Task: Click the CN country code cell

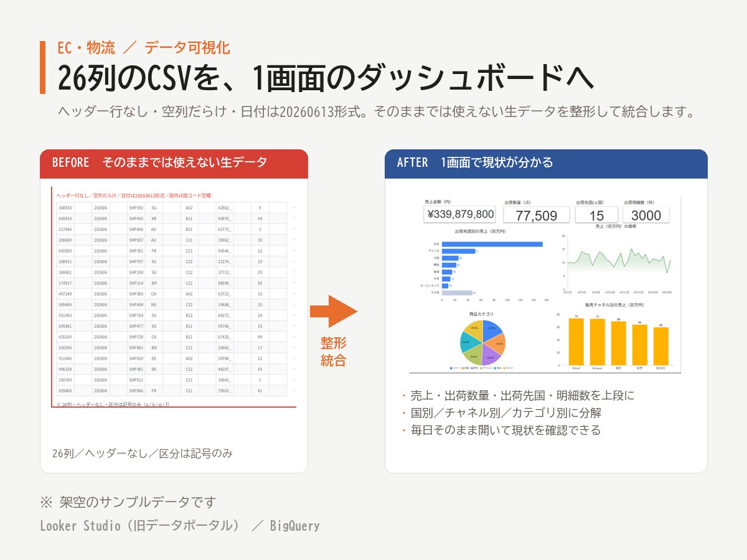Action: click(x=154, y=294)
